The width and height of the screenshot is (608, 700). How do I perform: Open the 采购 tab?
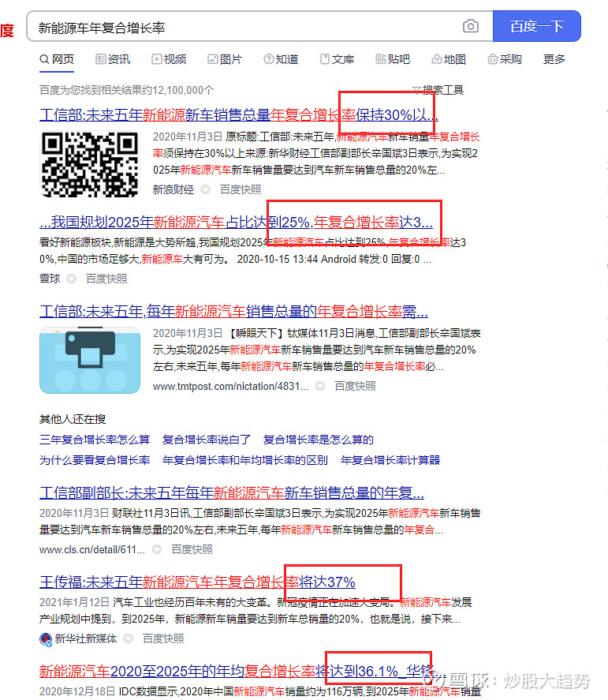[x=505, y=59]
